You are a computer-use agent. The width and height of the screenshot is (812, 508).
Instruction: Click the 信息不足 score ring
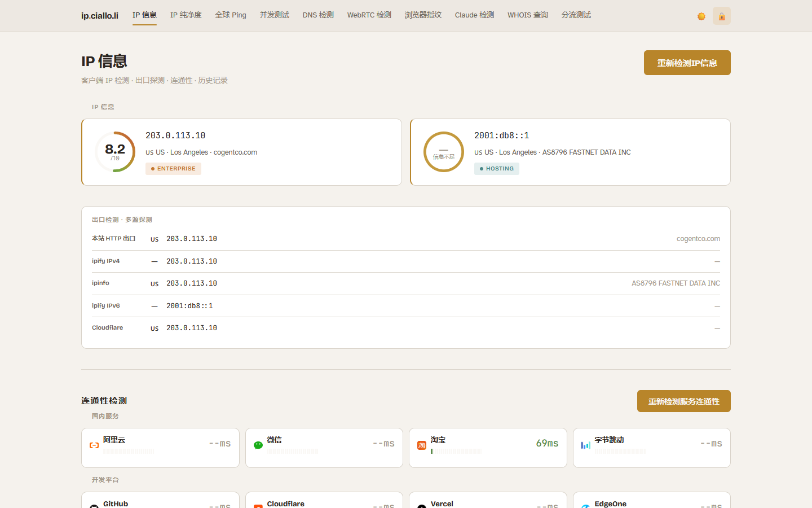tap(444, 152)
